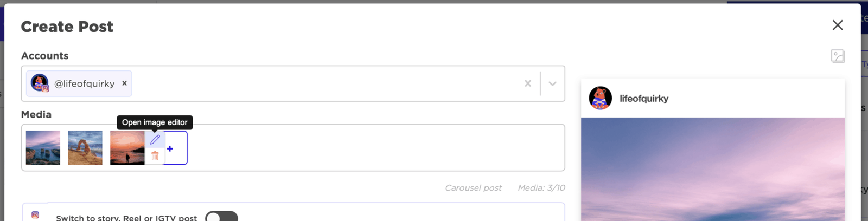Delete the sunset image with trash icon
The image size is (868, 221).
155,156
